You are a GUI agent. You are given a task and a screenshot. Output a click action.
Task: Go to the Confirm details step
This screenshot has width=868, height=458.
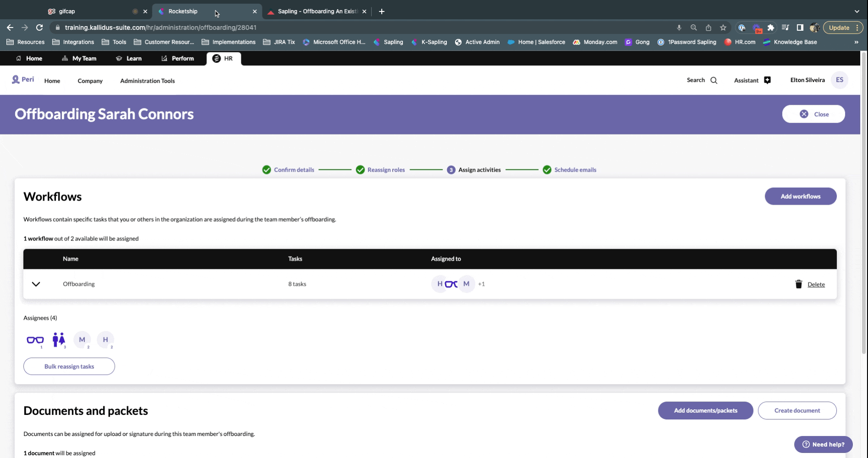coord(294,170)
